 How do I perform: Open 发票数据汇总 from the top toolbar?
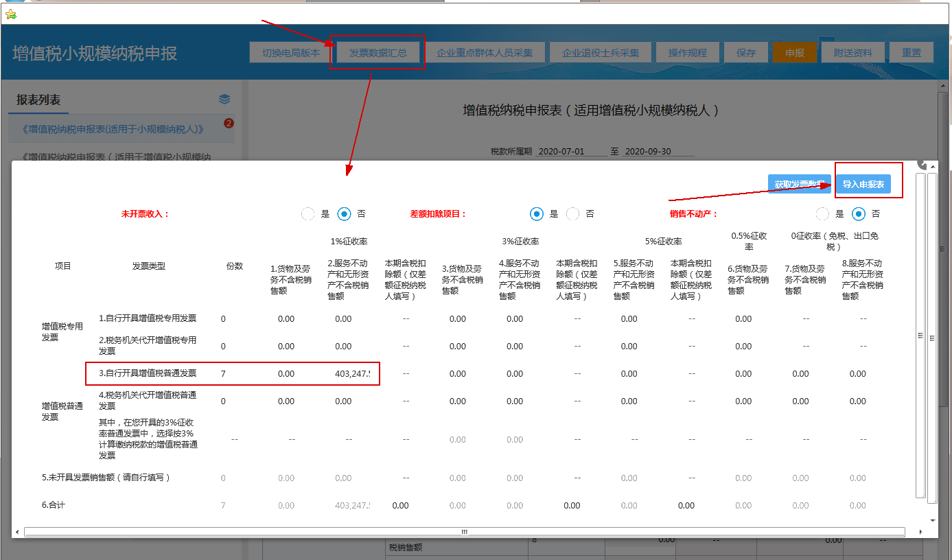point(380,51)
